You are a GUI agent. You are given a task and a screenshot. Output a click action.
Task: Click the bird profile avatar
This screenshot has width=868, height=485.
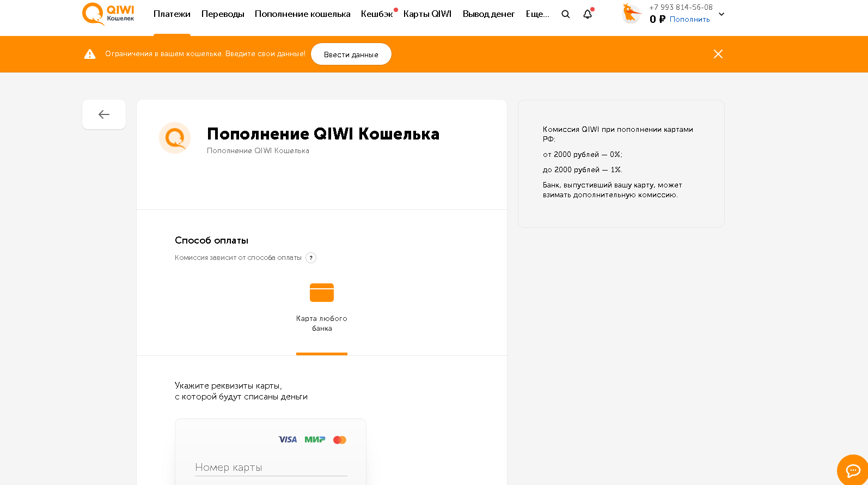632,14
